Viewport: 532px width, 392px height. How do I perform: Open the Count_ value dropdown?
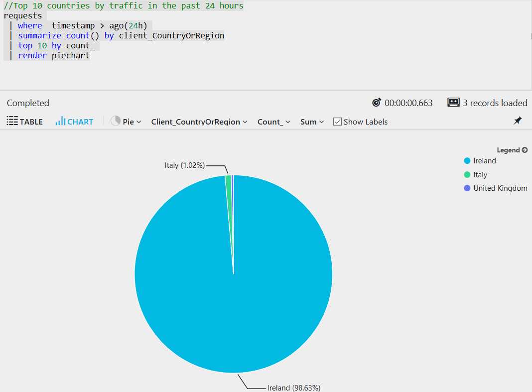(x=273, y=121)
